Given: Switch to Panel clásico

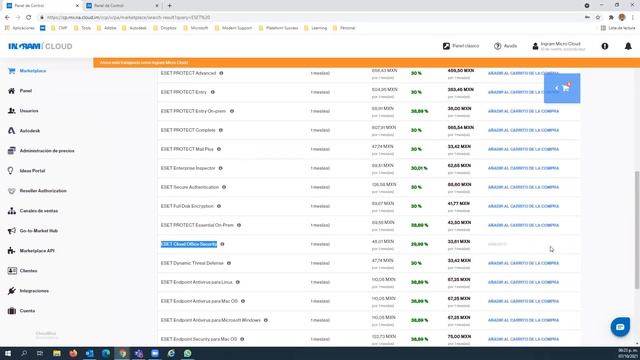Looking at the screenshot, I should click(x=461, y=46).
